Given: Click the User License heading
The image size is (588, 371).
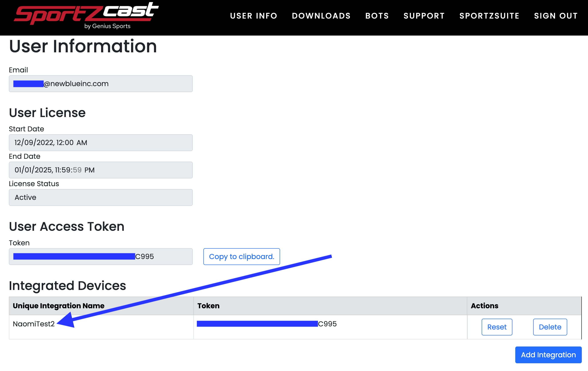Looking at the screenshot, I should coord(47,113).
